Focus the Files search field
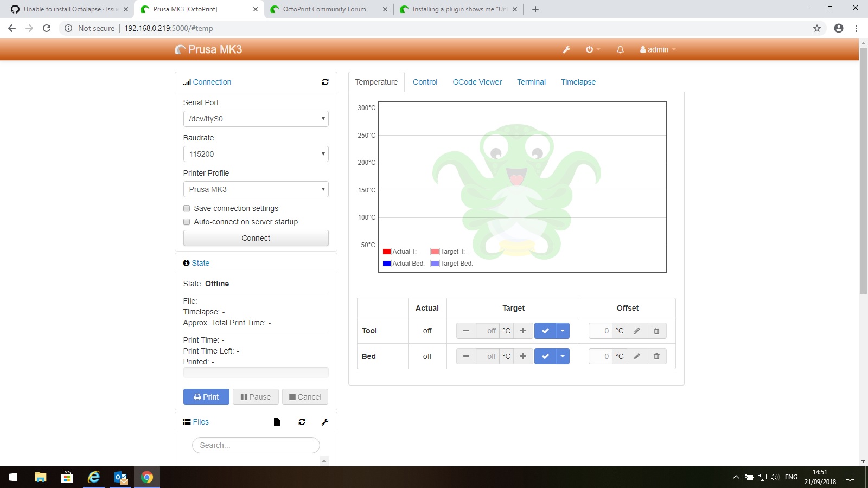This screenshot has height=488, width=868. pyautogui.click(x=256, y=445)
